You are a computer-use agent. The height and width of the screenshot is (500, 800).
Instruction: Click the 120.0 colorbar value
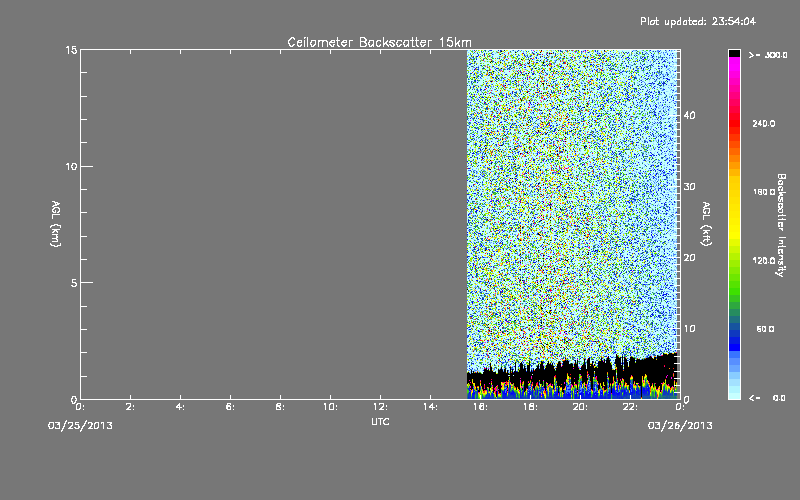764,261
